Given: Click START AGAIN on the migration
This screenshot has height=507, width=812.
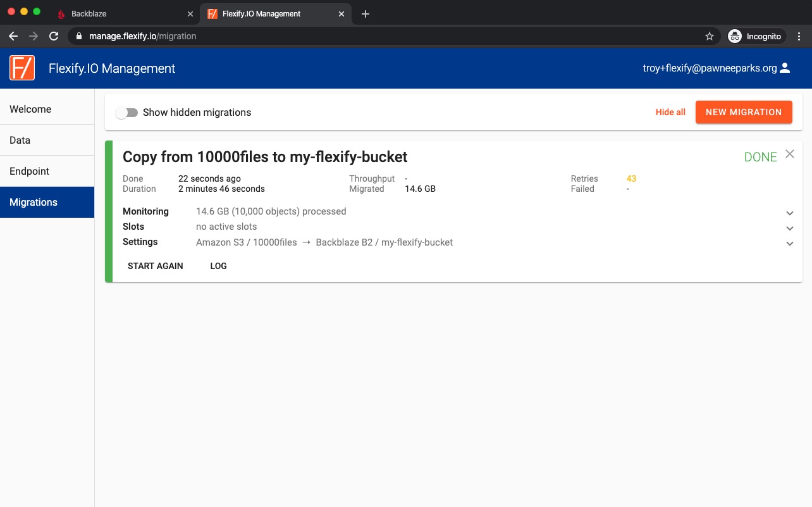Looking at the screenshot, I should coord(156,266).
